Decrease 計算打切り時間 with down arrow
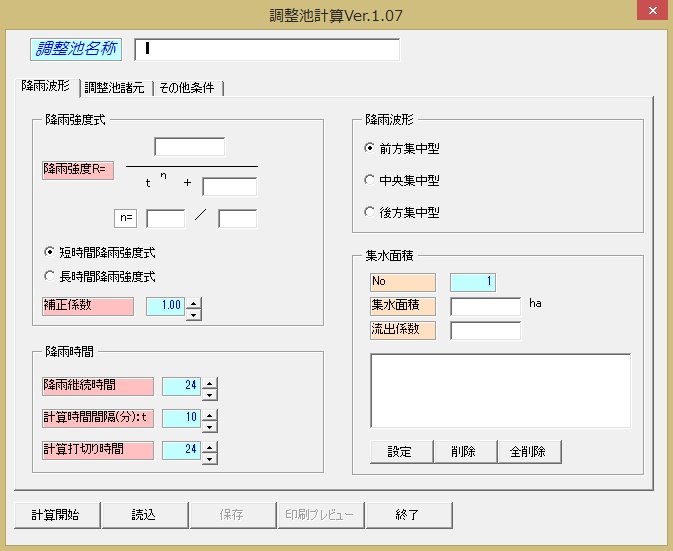Screen dimensions: 673x551 (x=210, y=457)
